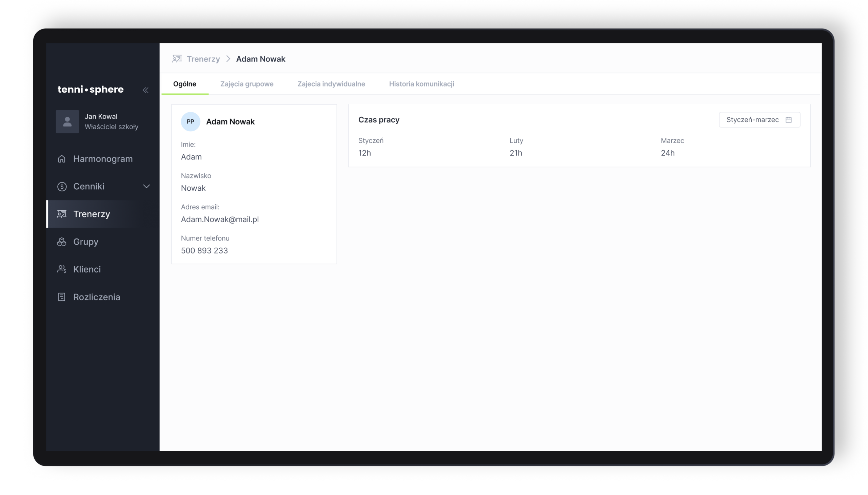This screenshot has height=495, width=868.
Task: Click the breadcrumb separator arrow
Action: click(x=228, y=59)
